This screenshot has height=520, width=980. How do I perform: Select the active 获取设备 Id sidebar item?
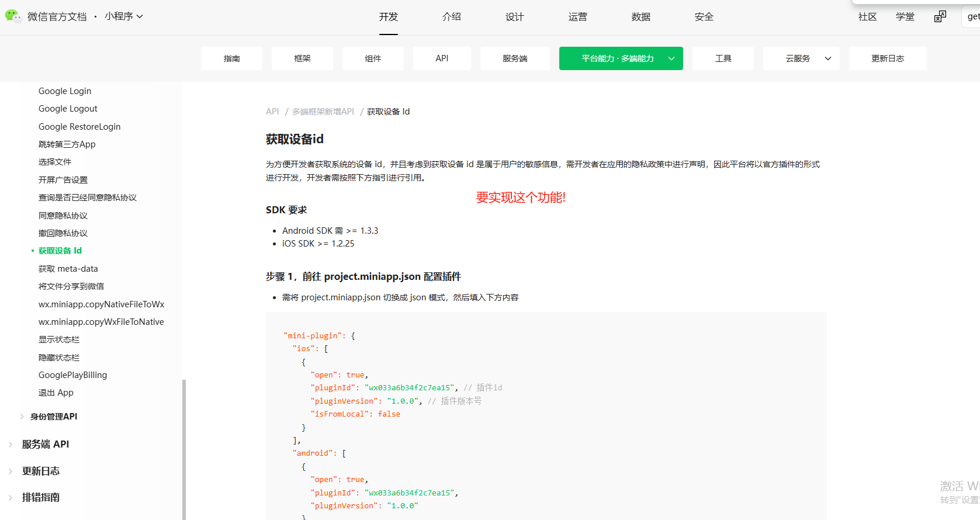pyautogui.click(x=60, y=251)
